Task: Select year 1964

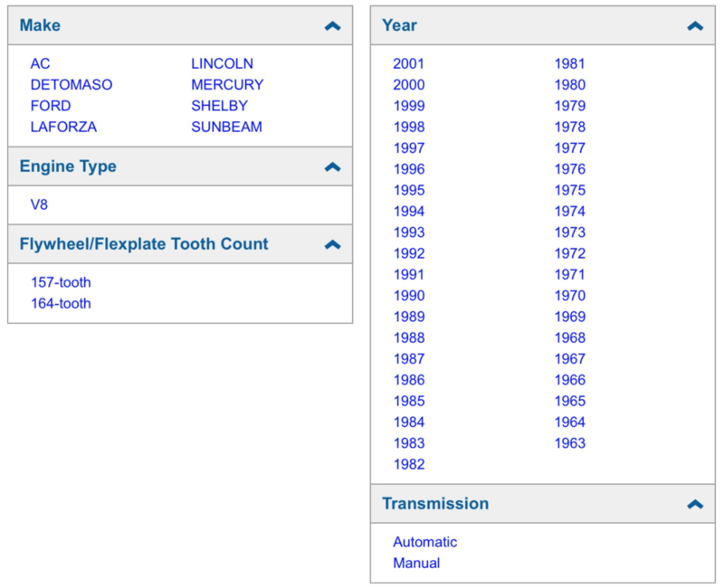Action: click(x=570, y=422)
